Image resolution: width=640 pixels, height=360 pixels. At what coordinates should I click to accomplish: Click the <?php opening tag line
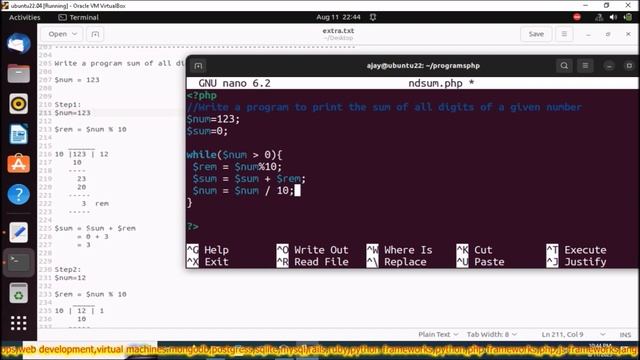pyautogui.click(x=202, y=96)
